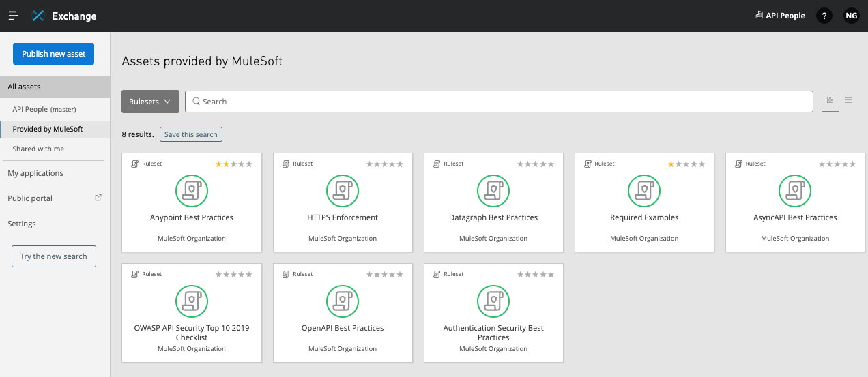The image size is (868, 377).
Task: Open Required Examples title
Action: coord(644,217)
